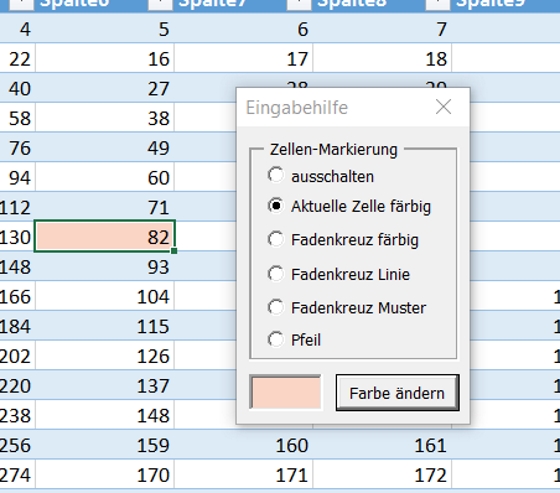The image size is (560, 493).
Task: Click the cell containing 170
Action: [x=105, y=474]
